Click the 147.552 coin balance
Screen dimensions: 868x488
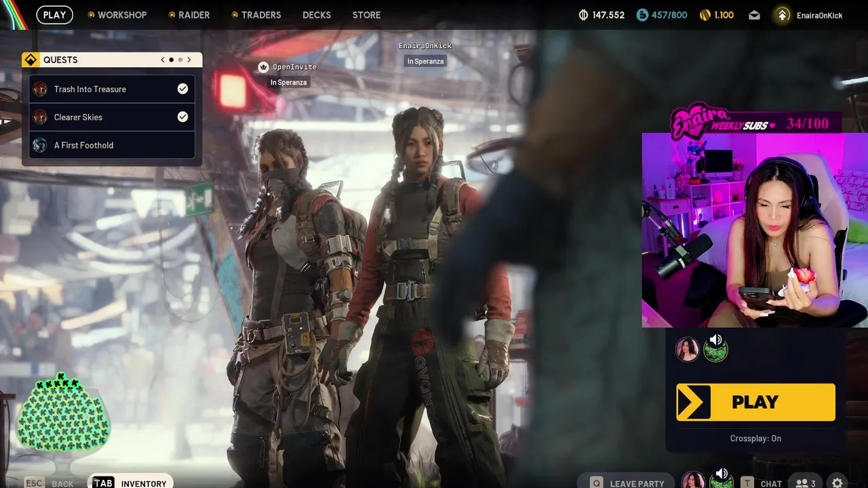point(608,15)
